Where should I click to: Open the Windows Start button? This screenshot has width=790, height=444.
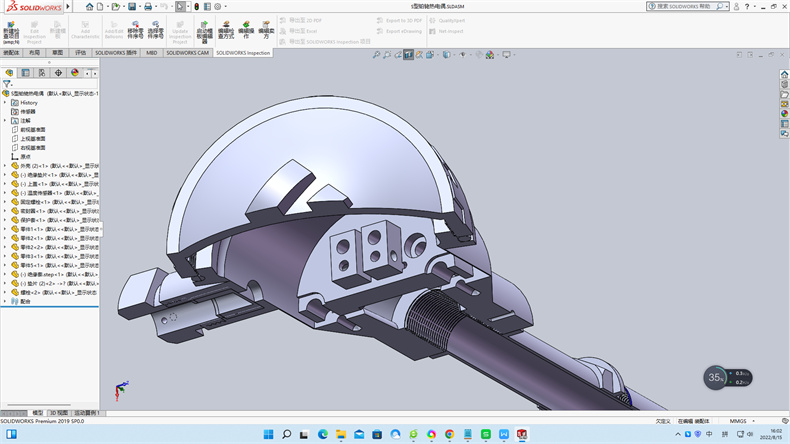point(266,434)
